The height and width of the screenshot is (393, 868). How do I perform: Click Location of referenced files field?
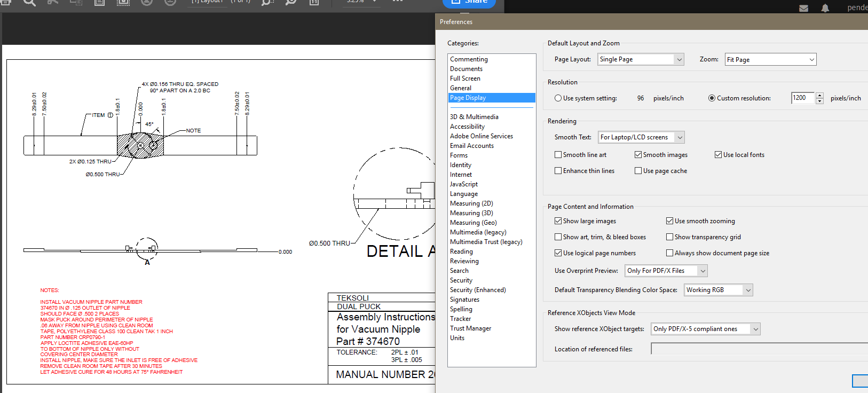point(758,349)
